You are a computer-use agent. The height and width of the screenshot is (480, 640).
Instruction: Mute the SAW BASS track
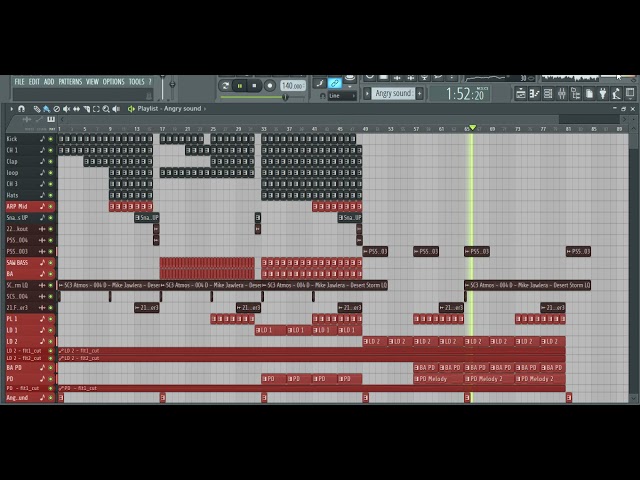coord(51,263)
